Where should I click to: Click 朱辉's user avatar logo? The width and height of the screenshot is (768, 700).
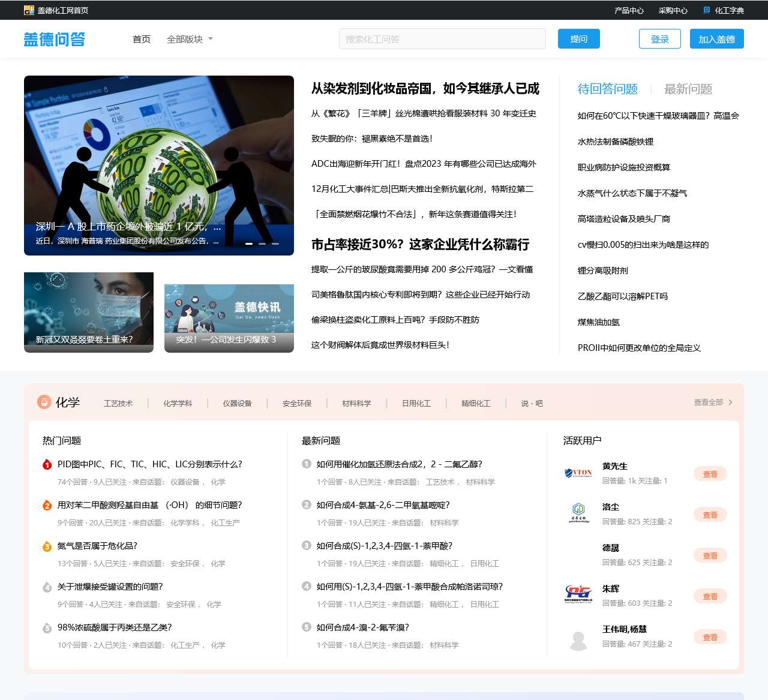[x=578, y=594]
